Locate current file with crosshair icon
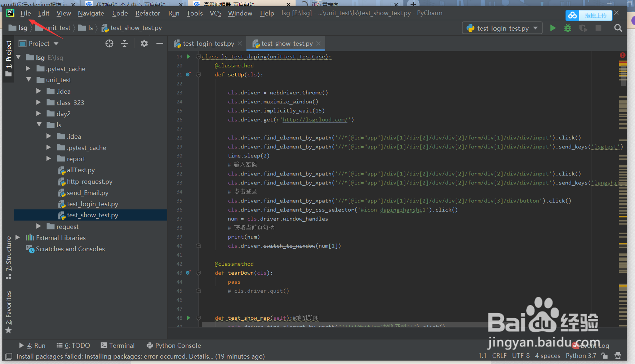This screenshot has width=635, height=364. point(109,44)
